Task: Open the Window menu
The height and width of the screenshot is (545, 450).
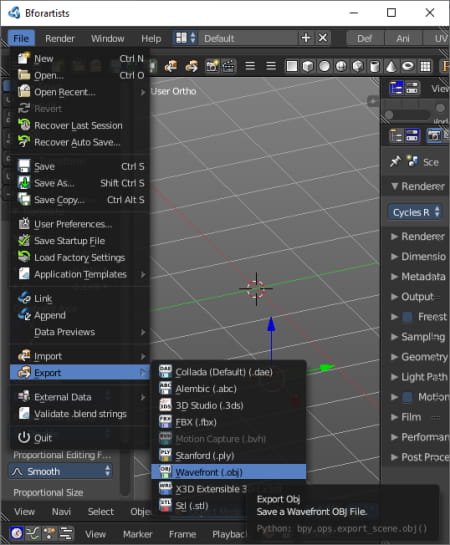Action: tap(108, 38)
